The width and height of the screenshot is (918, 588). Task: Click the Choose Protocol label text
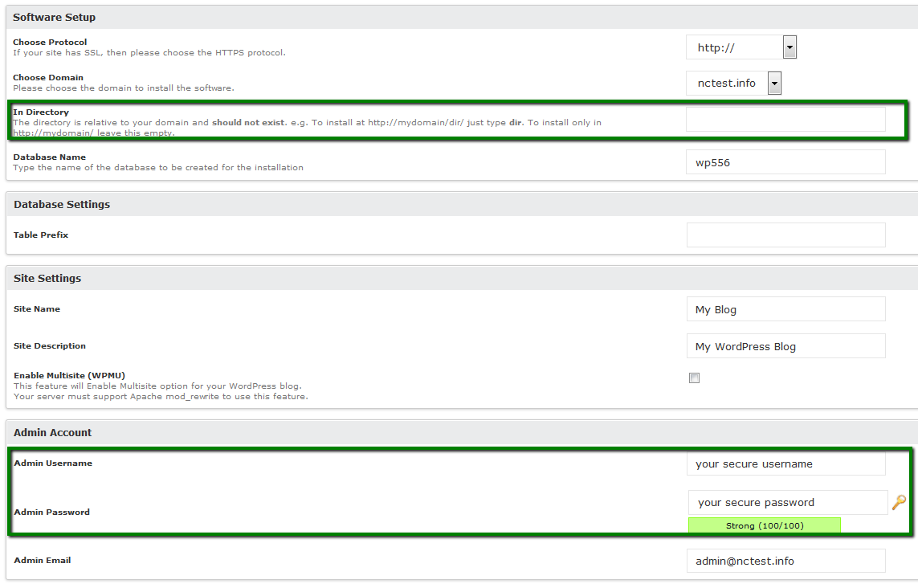tap(50, 42)
